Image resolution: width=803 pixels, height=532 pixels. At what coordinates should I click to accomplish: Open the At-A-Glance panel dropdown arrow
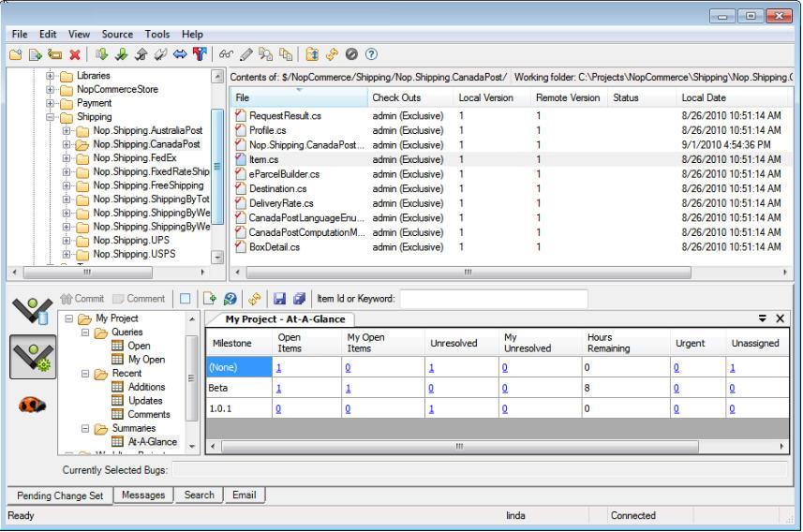pos(762,318)
